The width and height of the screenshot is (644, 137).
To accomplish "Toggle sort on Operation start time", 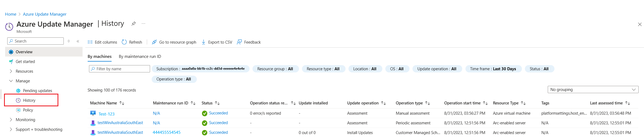I will click(x=485, y=103).
